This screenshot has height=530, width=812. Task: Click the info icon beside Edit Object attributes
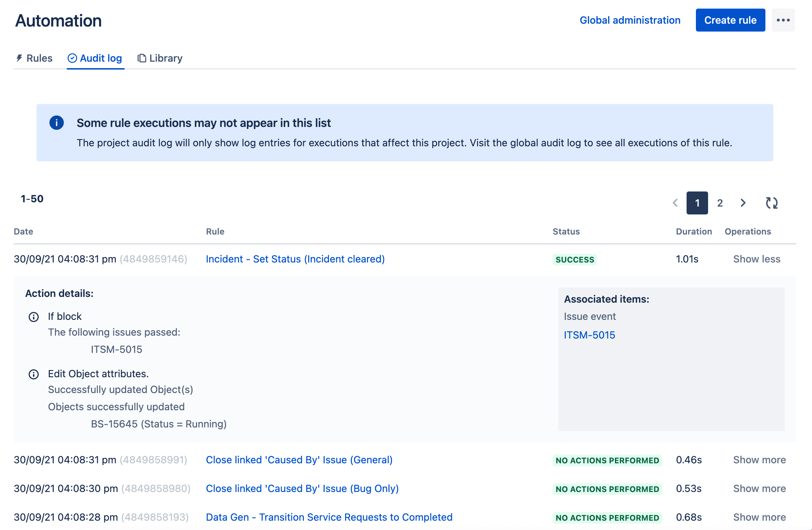pos(33,374)
